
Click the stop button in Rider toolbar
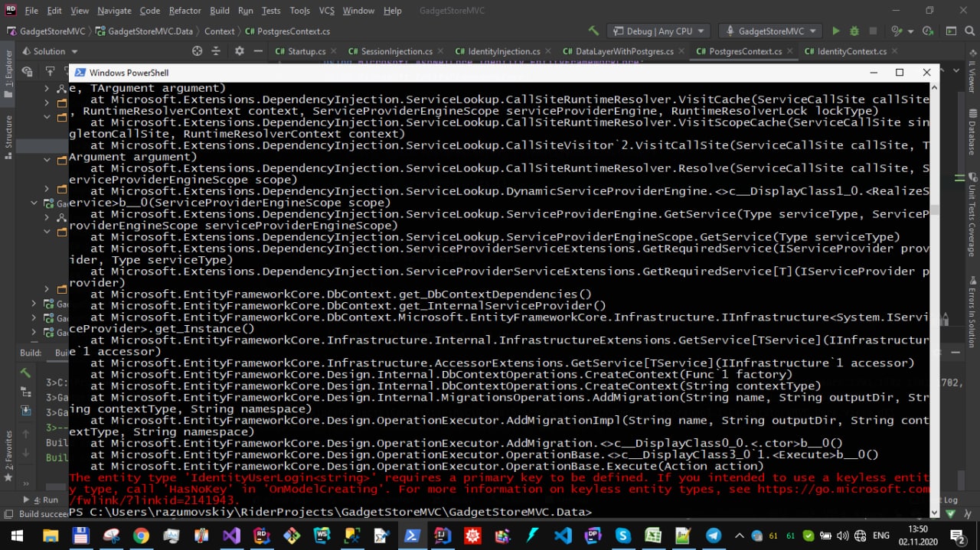pyautogui.click(x=873, y=31)
